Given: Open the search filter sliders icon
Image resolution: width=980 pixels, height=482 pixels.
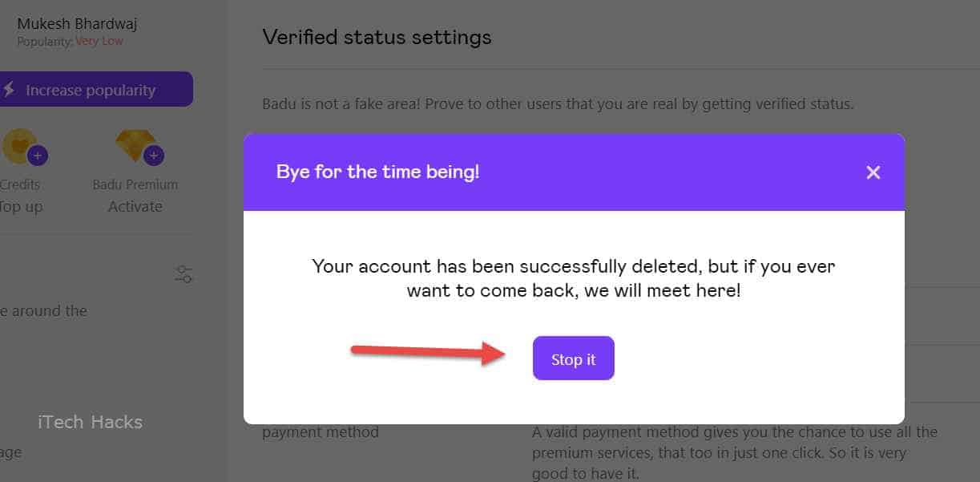Looking at the screenshot, I should [x=183, y=274].
